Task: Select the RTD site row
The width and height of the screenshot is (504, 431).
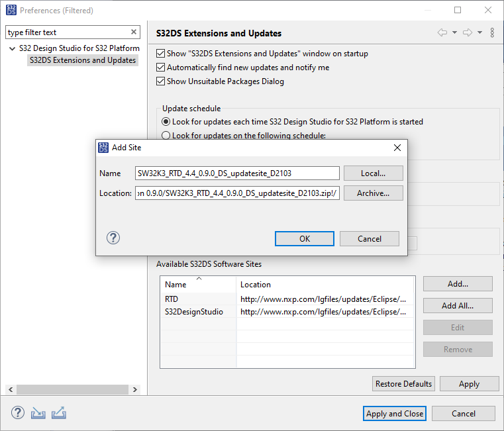Action: tap(287, 299)
